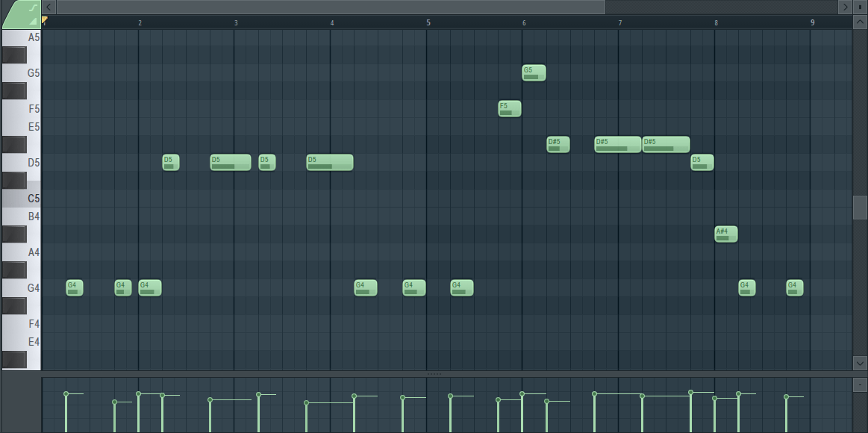This screenshot has width=868, height=433.
Task: Click the horizontal scroll right arrow
Action: point(845,7)
